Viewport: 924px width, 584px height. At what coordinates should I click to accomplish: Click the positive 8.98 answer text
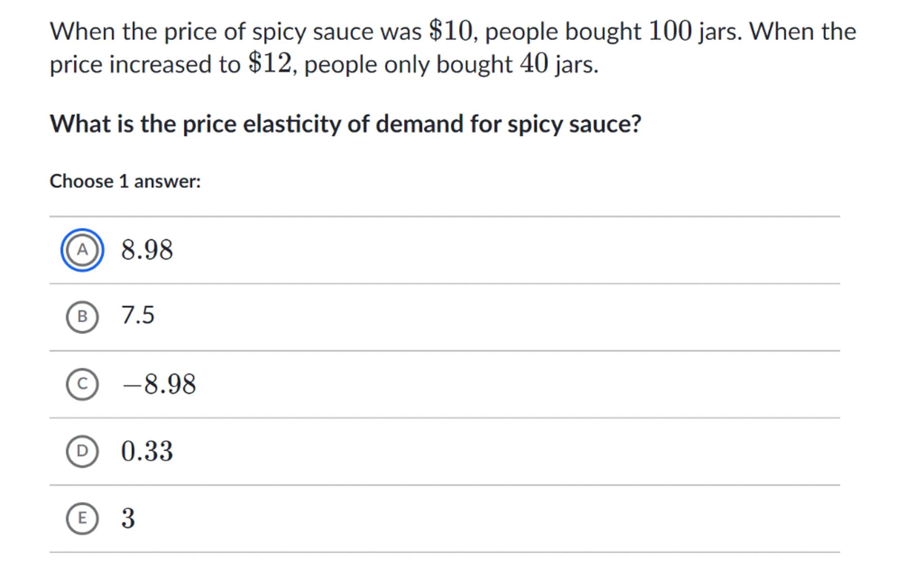tap(147, 250)
